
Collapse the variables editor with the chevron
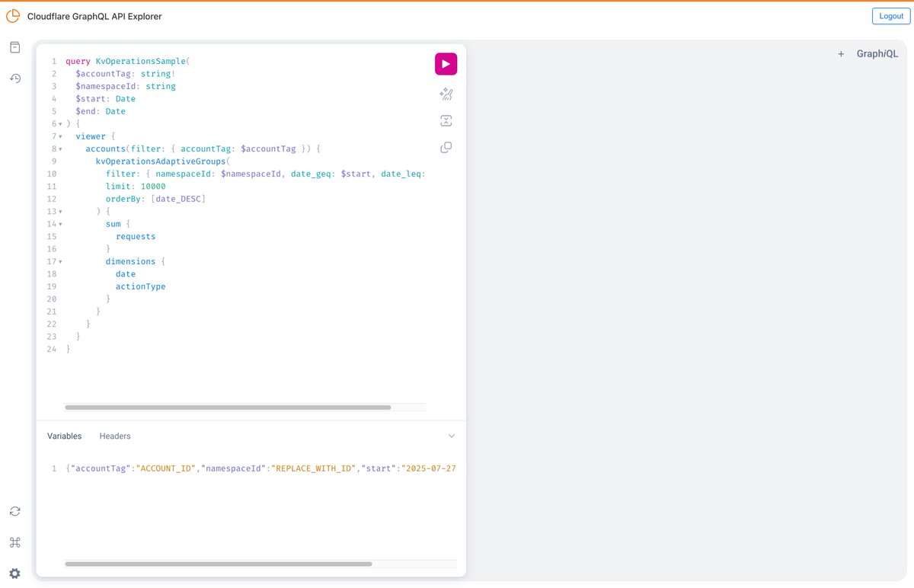[x=452, y=436]
